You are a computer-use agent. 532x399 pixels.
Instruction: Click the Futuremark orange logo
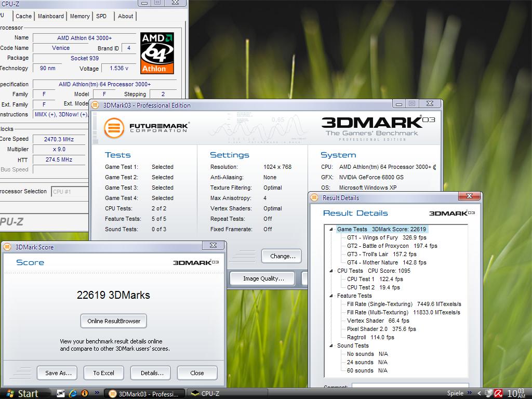(114, 128)
